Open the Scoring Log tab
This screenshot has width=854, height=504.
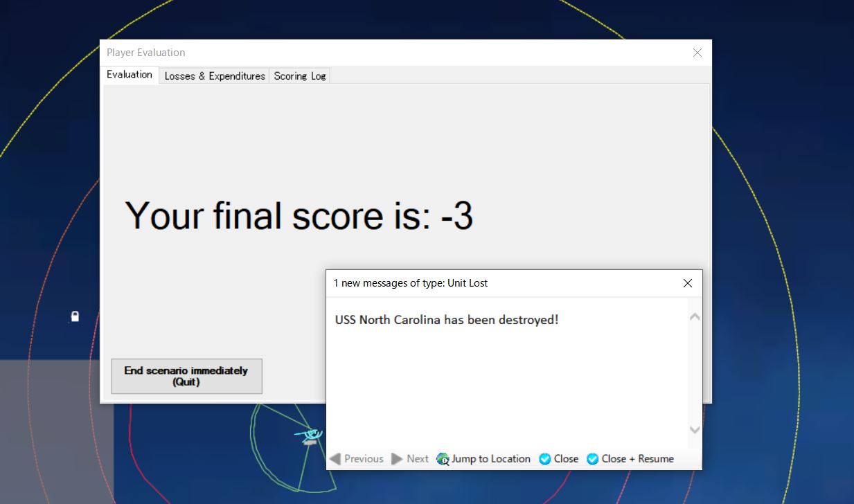[299, 76]
